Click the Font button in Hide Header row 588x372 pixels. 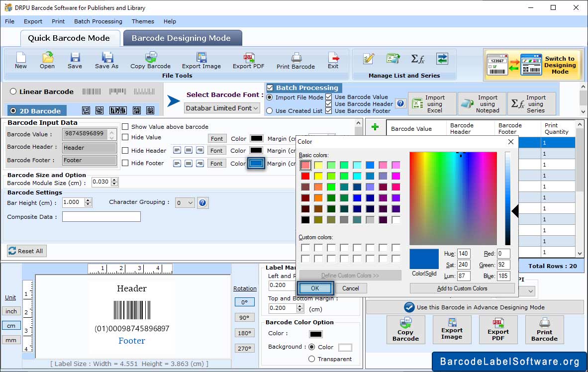tap(217, 150)
